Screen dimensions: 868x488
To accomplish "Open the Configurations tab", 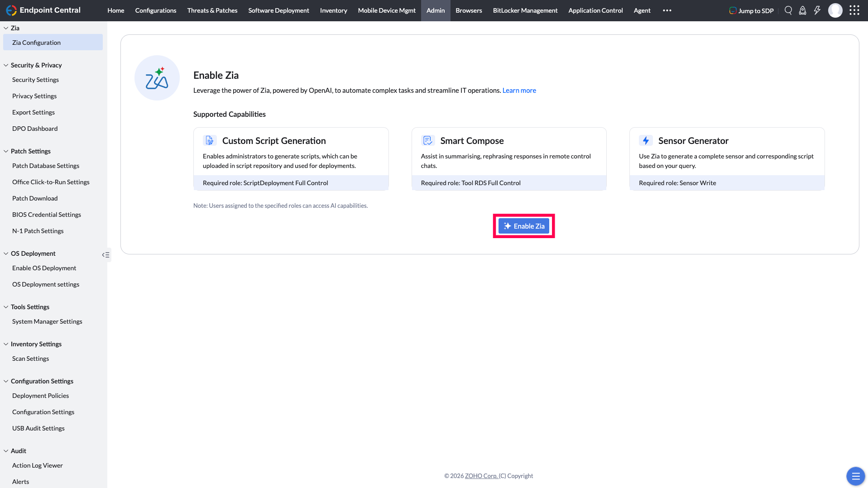I will click(156, 10).
